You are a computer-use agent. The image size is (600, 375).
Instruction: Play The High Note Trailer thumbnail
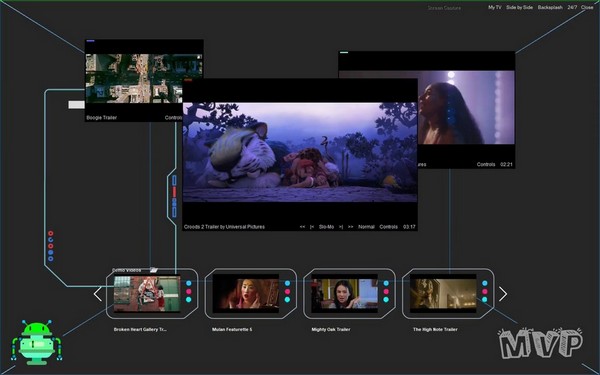443,293
